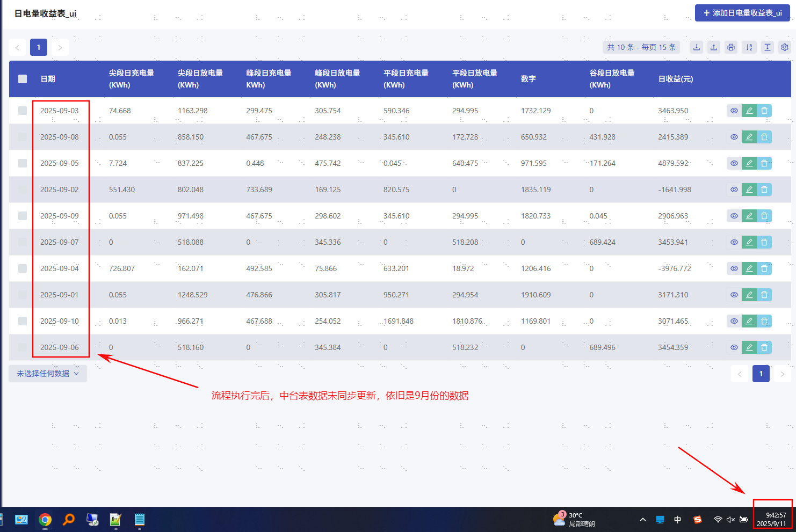Check the 2025-09-09 row checkbox

pos(23,216)
